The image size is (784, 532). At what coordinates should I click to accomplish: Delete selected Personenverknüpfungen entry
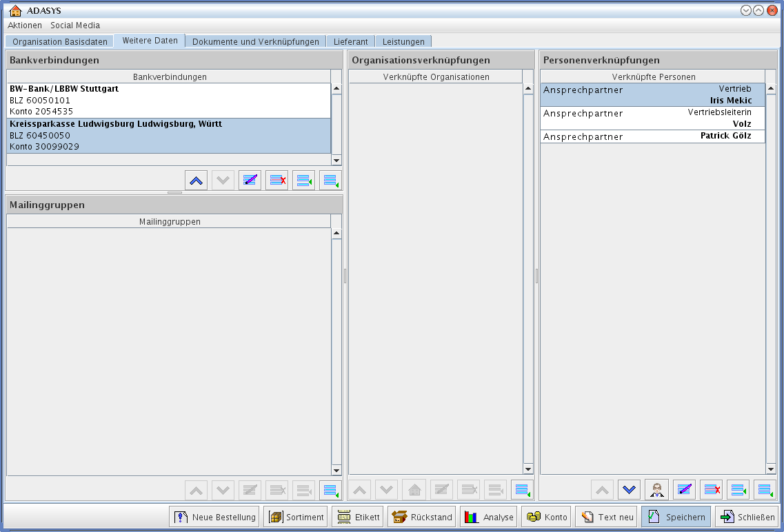tap(711, 490)
